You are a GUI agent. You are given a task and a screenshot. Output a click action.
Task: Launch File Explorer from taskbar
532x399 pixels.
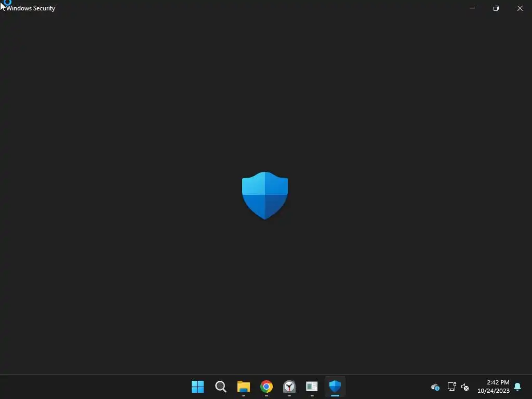coord(244,387)
